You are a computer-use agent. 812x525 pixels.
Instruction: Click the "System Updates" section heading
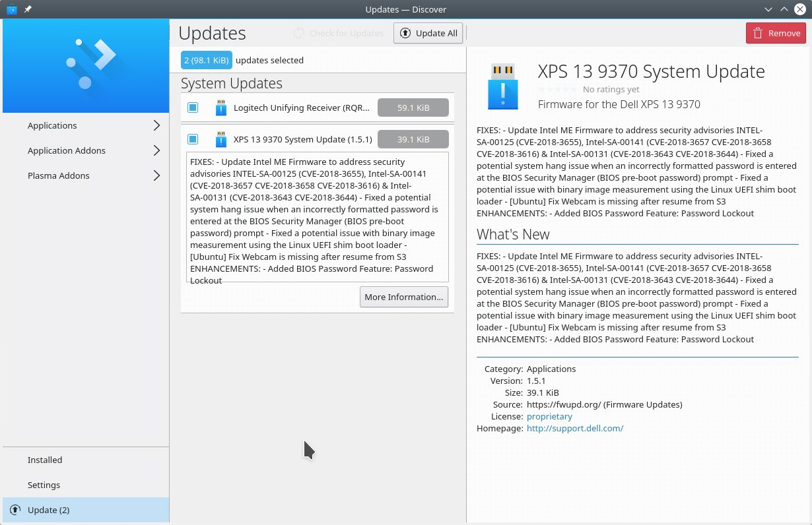(x=232, y=83)
